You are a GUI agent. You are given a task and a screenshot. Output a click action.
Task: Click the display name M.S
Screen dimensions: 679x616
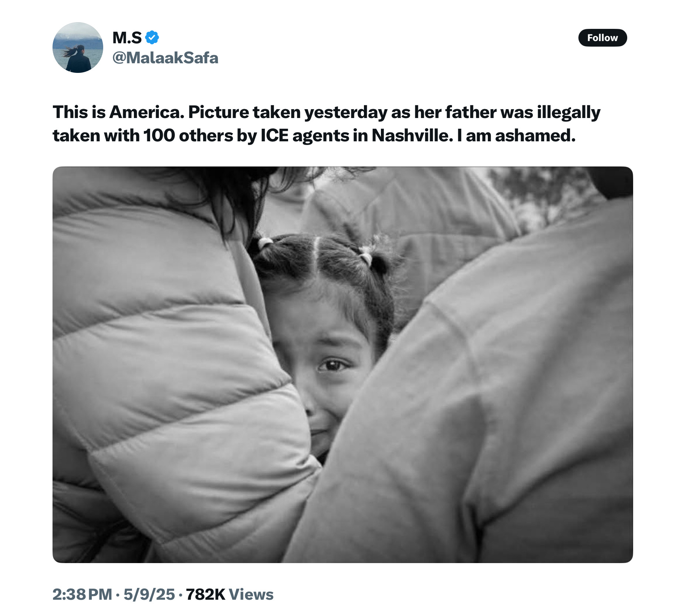coord(127,37)
